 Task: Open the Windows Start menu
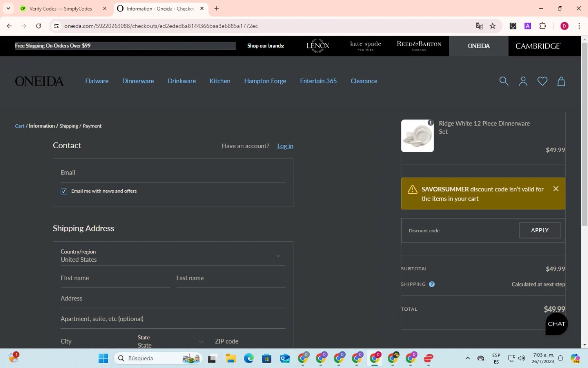(x=103, y=358)
